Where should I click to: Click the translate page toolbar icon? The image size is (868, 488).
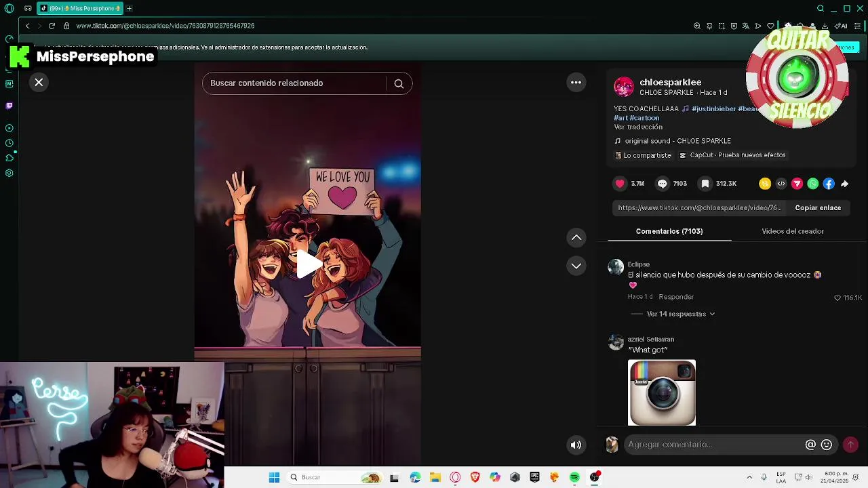[x=746, y=26]
